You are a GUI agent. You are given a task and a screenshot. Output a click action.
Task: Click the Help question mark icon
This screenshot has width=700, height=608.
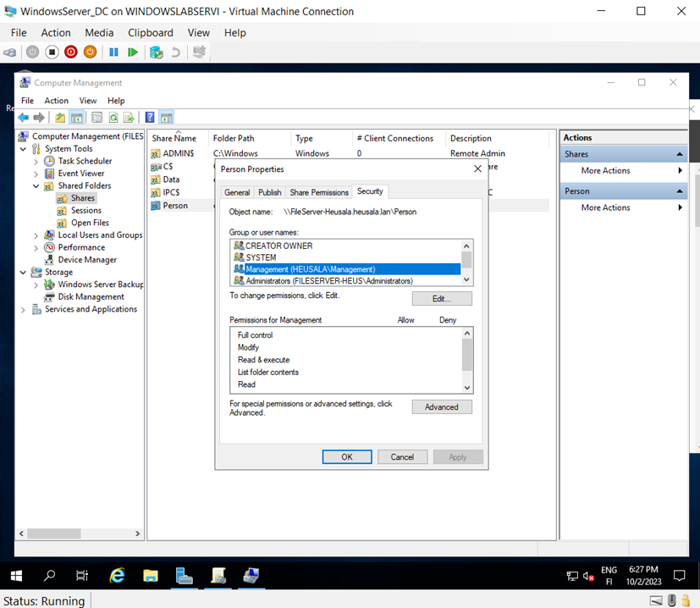[150, 117]
